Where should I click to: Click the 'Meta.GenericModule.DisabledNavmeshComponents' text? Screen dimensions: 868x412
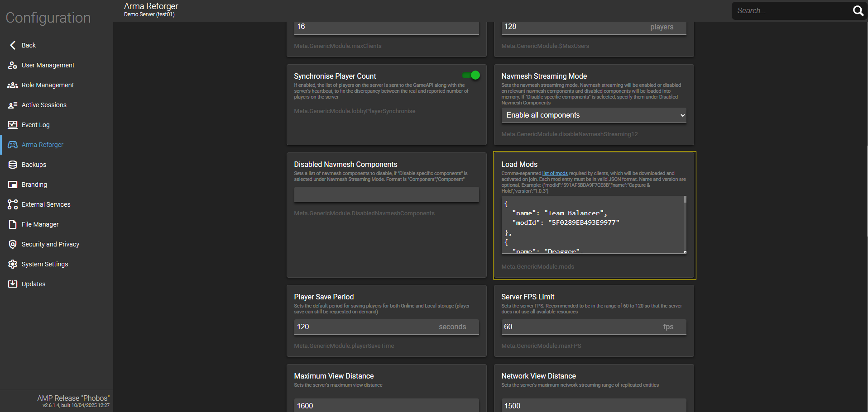pyautogui.click(x=364, y=213)
